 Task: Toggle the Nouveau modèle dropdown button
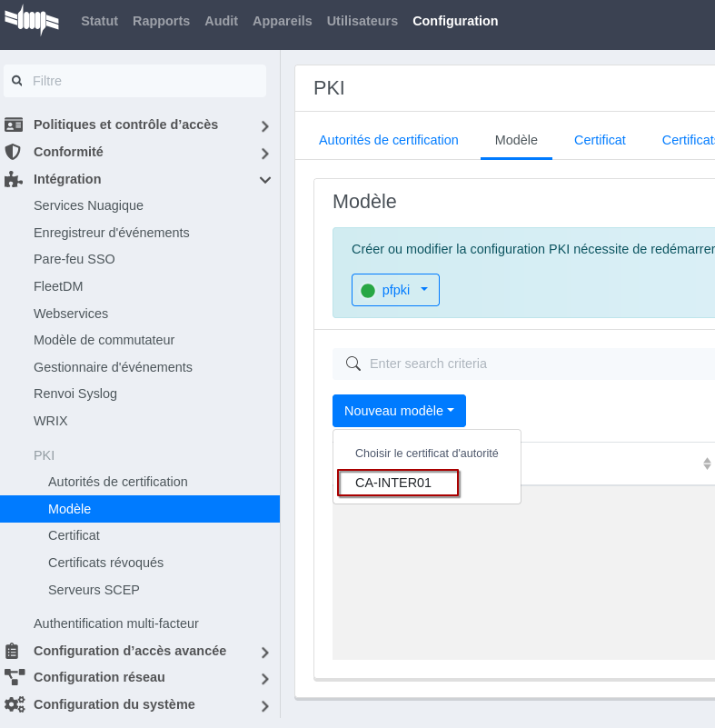click(399, 411)
